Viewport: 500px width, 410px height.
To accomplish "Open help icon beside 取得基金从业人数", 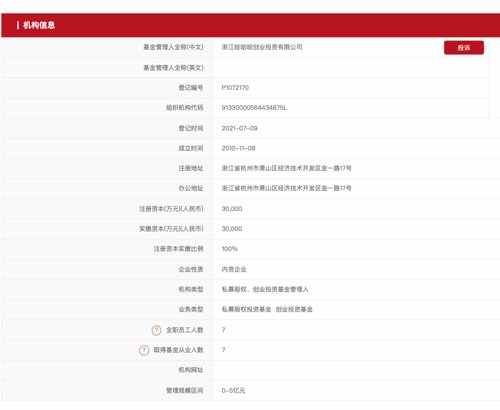I will coord(144,350).
